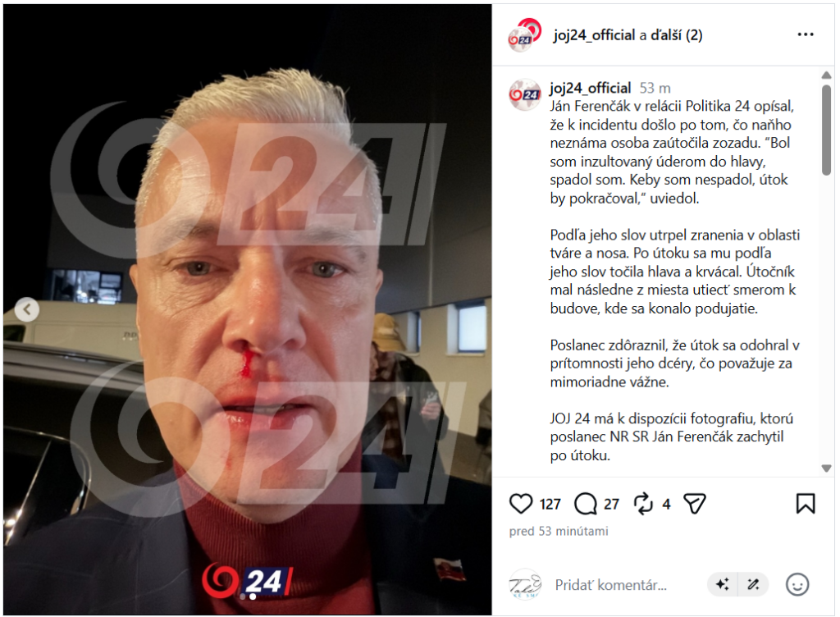Viewport: 840px width, 617px height.
Task: Like the post with the heart icon
Action: pos(520,504)
